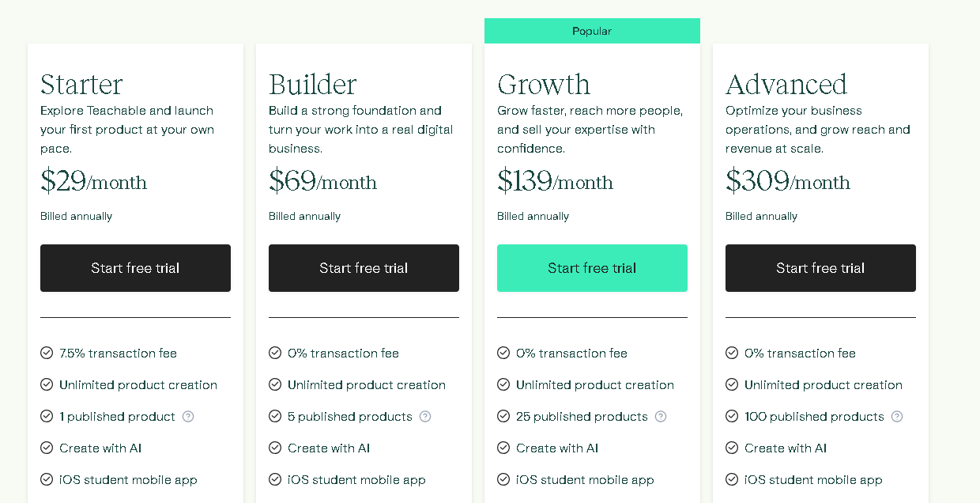Screen dimensions: 980x503
Task: Click the green Growth Start free trial button
Action: tap(592, 268)
